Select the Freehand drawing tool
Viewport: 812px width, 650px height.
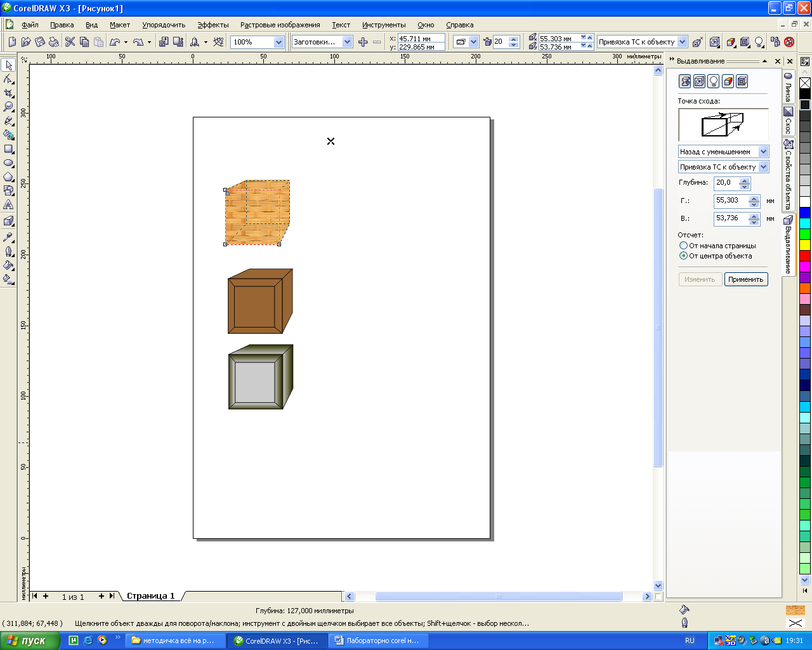coord(8,121)
